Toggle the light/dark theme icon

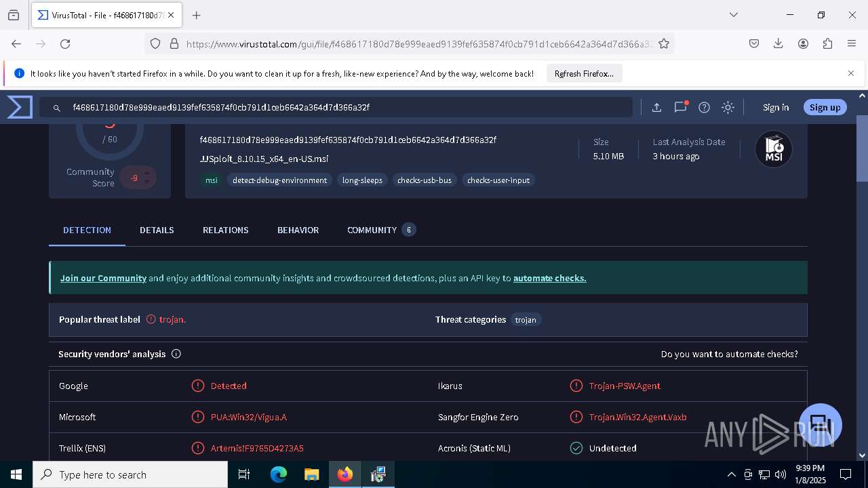(x=728, y=107)
